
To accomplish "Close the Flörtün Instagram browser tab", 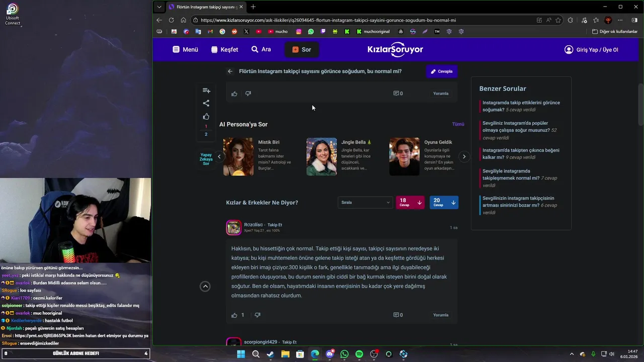I will coord(241,7).
